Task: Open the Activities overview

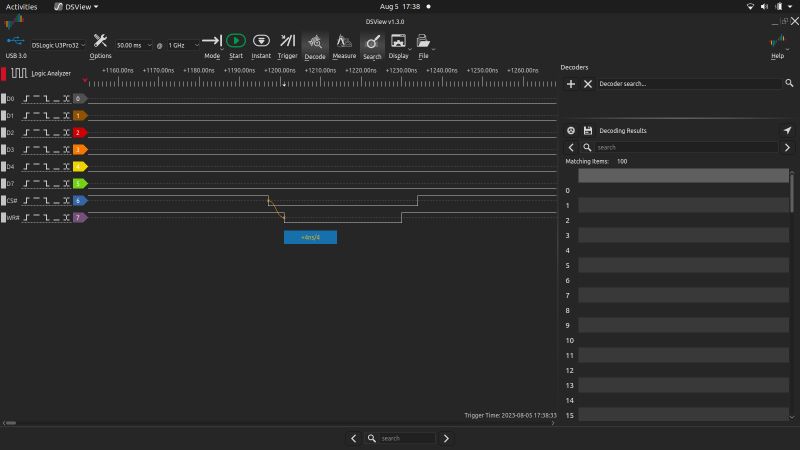Action: coord(21,7)
